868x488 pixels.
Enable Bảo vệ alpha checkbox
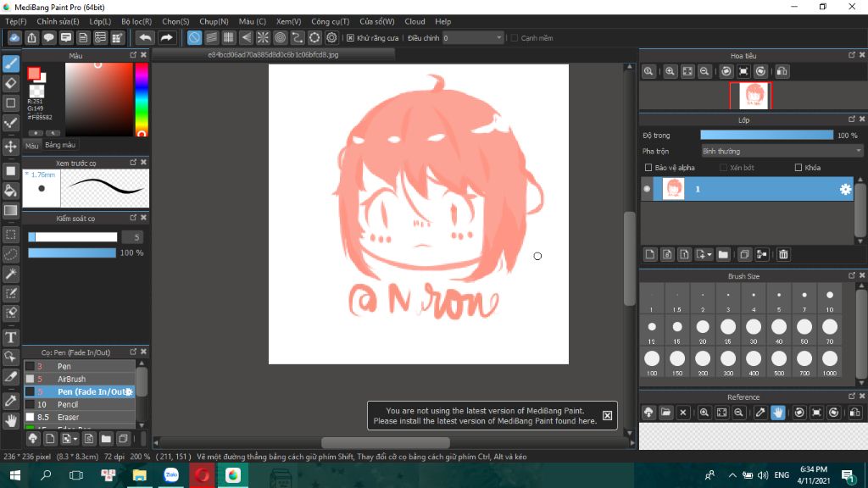pos(648,168)
